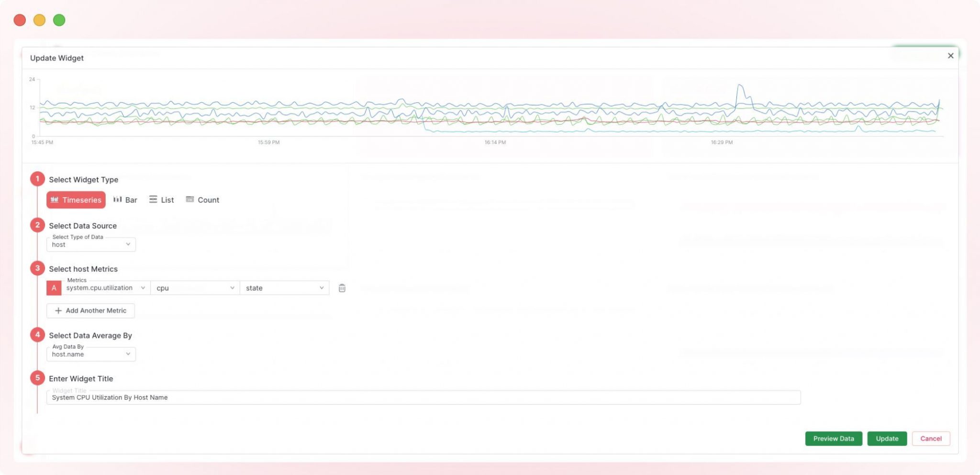The image size is (980, 475).
Task: Open the system.cpu.utilization metrics dropdown
Action: pyautogui.click(x=104, y=287)
